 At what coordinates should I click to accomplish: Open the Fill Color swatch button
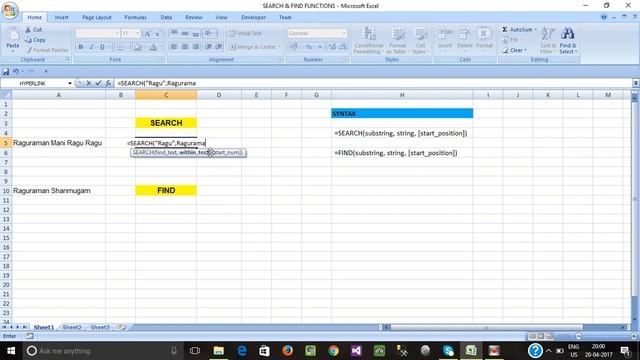point(138,47)
